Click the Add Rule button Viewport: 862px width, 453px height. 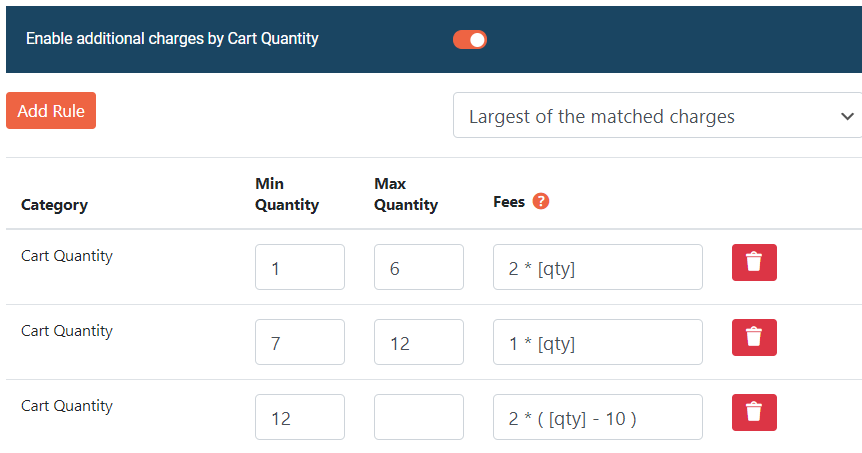[51, 110]
